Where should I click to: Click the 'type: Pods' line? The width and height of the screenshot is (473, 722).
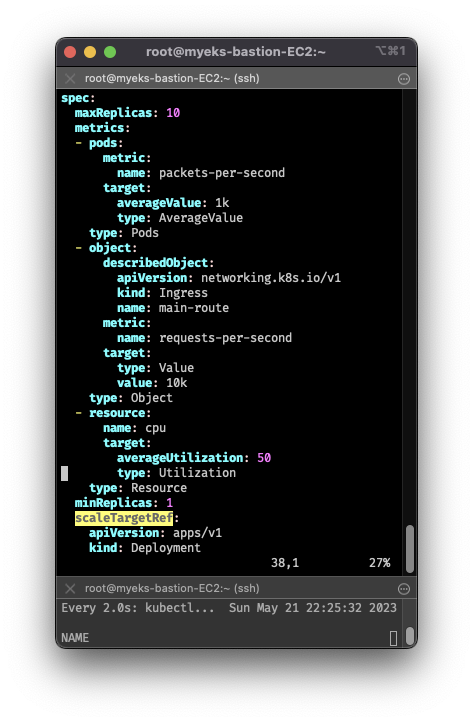click(124, 233)
